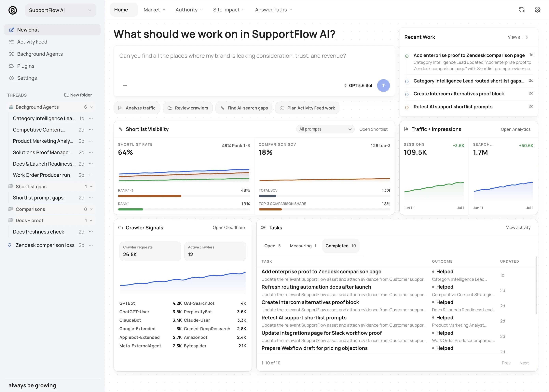The image size is (549, 392).
Task: Click the Next pagination button
Action: 524,363
